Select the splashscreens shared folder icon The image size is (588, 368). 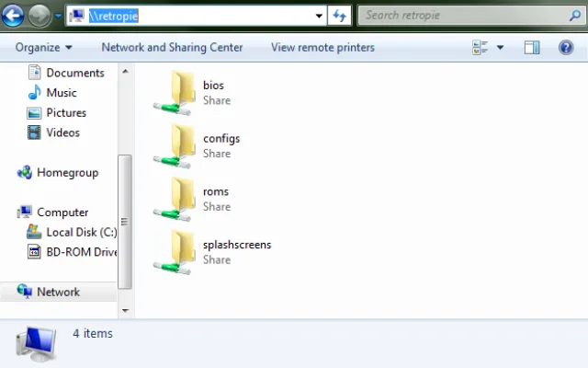[175, 252]
